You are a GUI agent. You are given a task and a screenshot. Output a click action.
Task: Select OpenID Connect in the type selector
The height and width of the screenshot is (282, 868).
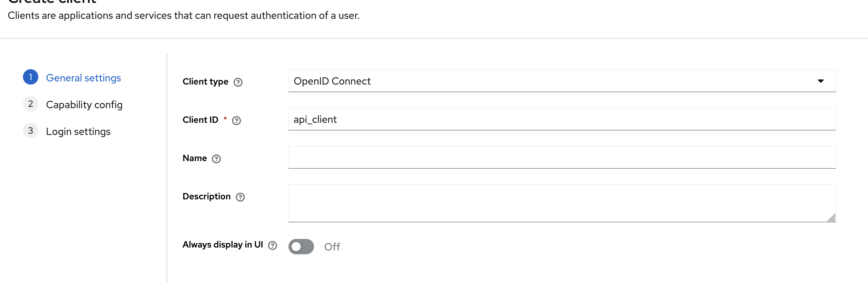point(562,81)
